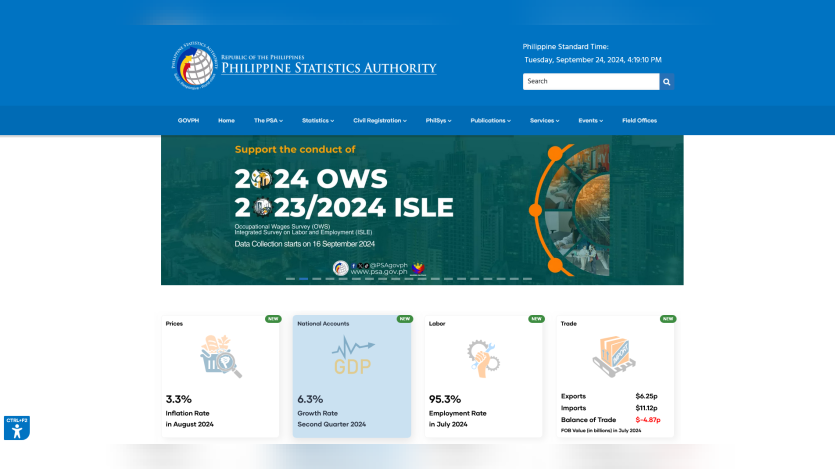Image resolution: width=835 pixels, height=469 pixels.
Task: Click the NEW badge on Trade card
Action: pos(668,319)
